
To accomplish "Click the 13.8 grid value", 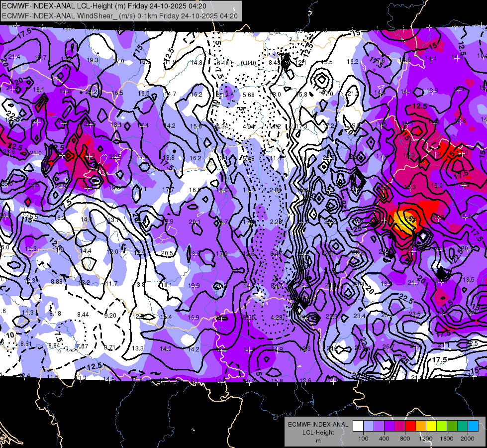I will (x=139, y=284).
